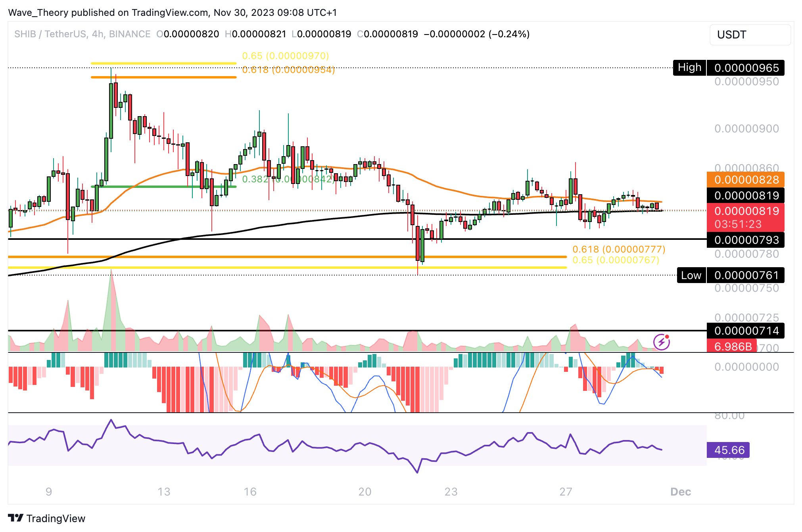Click the Low price tag
The height and width of the screenshot is (532, 802).
tap(691, 275)
